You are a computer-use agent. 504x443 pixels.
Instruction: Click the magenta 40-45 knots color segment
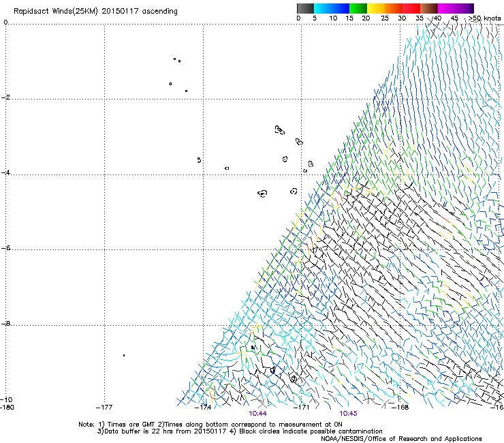(447, 8)
